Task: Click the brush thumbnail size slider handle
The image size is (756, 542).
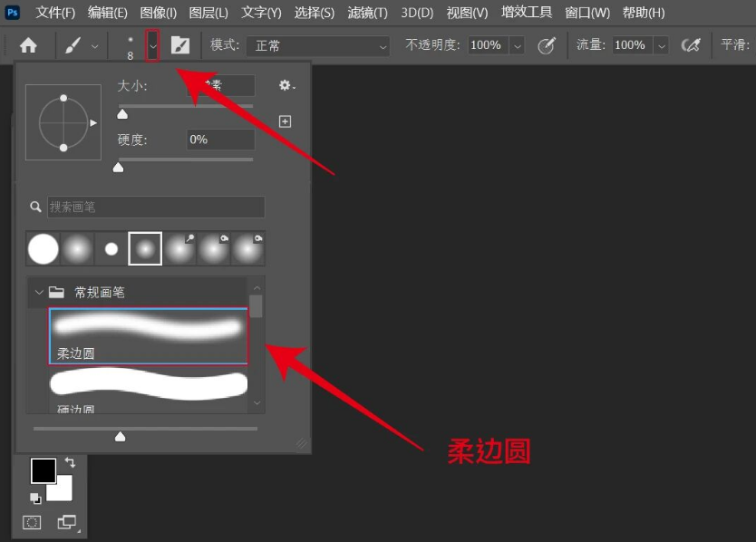Action: 120,436
